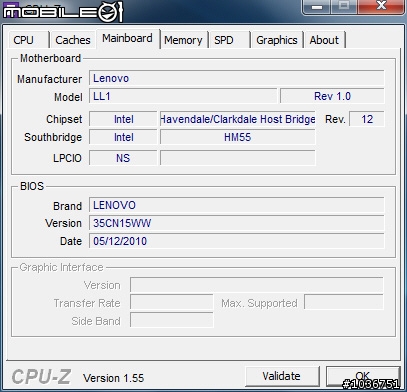Click the empty LPCIO model field

coord(238,158)
